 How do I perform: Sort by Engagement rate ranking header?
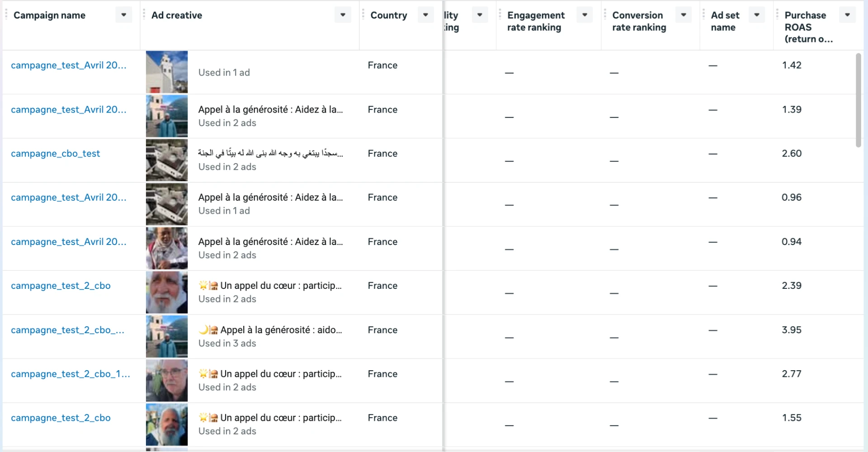pyautogui.click(x=536, y=21)
